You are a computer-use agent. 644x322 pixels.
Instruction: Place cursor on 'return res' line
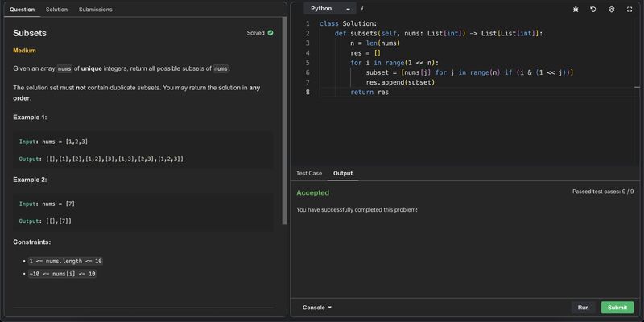369,93
